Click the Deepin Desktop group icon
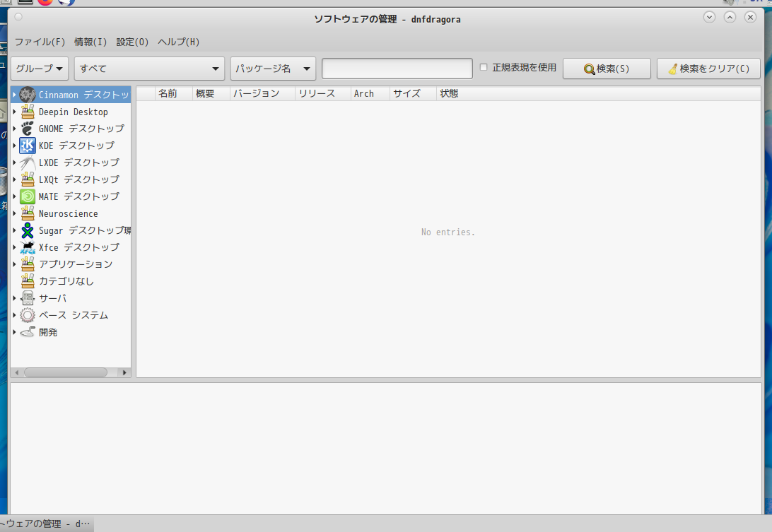Image resolution: width=772 pixels, height=532 pixels. pyautogui.click(x=28, y=112)
